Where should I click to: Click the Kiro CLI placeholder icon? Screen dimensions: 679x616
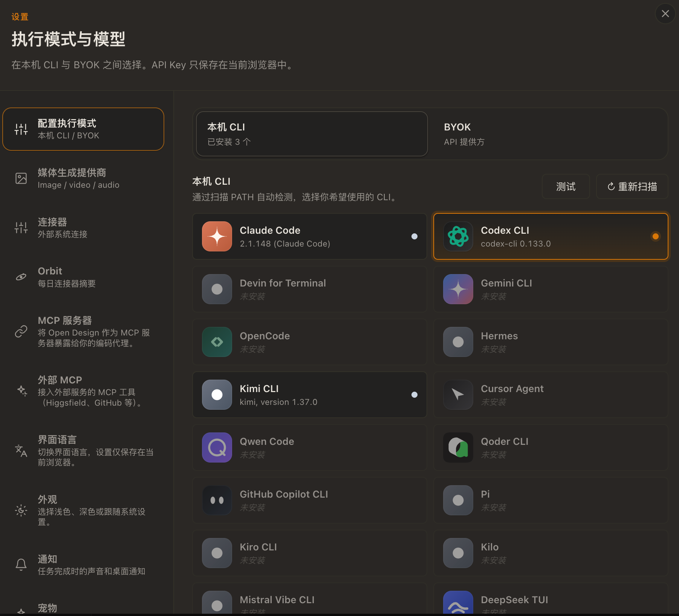[217, 553]
